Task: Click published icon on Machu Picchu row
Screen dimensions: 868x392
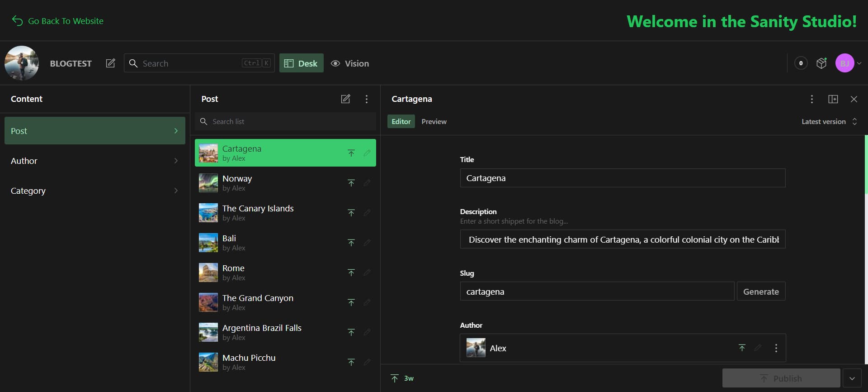Action: 351,362
